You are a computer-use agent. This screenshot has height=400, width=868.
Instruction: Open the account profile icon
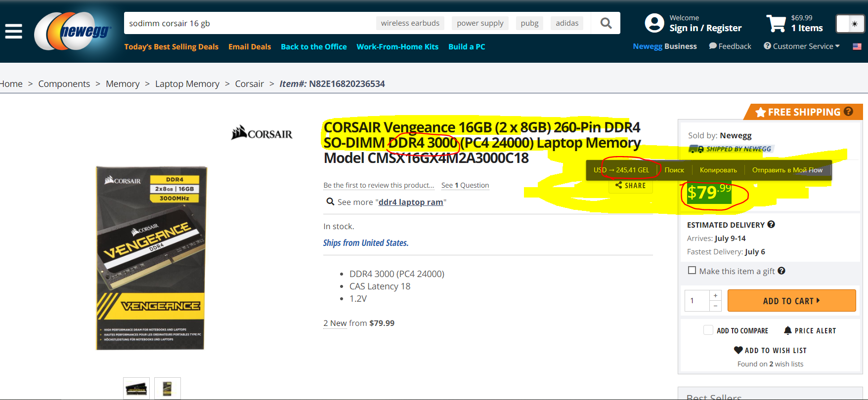click(654, 23)
